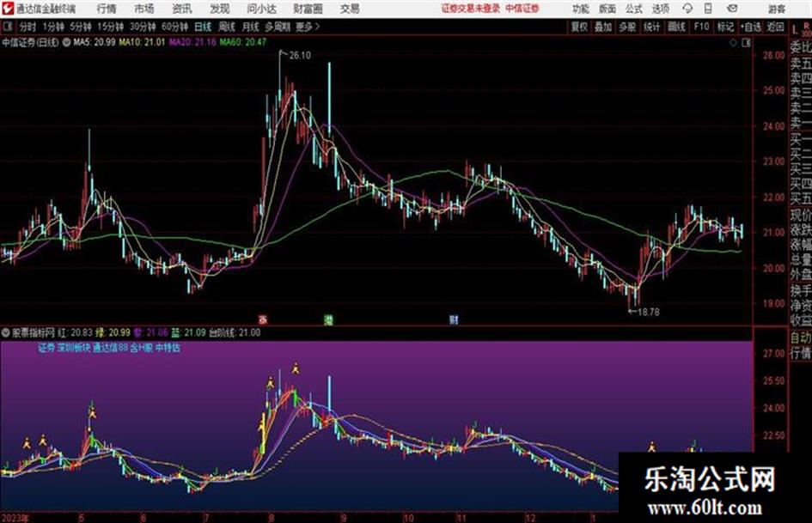This screenshot has width=812, height=523.
Task: Open the main chart MA indicator settings icon
Action: (66, 42)
